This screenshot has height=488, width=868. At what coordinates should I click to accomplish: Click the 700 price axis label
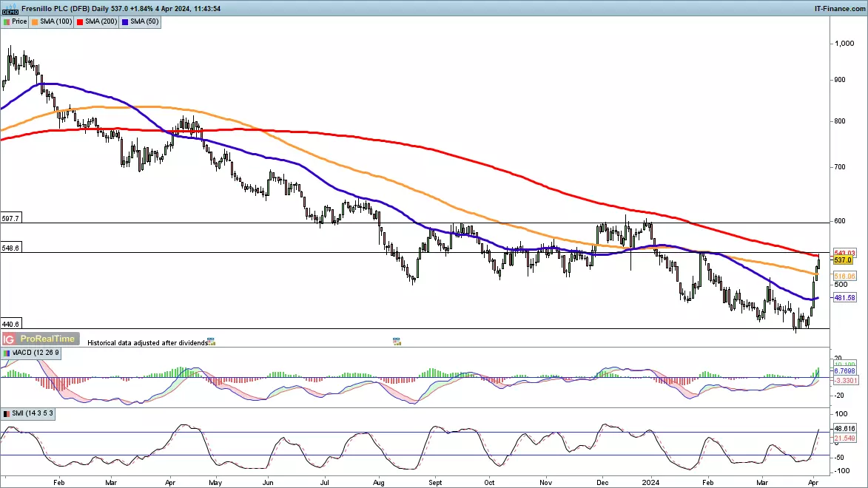click(x=841, y=167)
